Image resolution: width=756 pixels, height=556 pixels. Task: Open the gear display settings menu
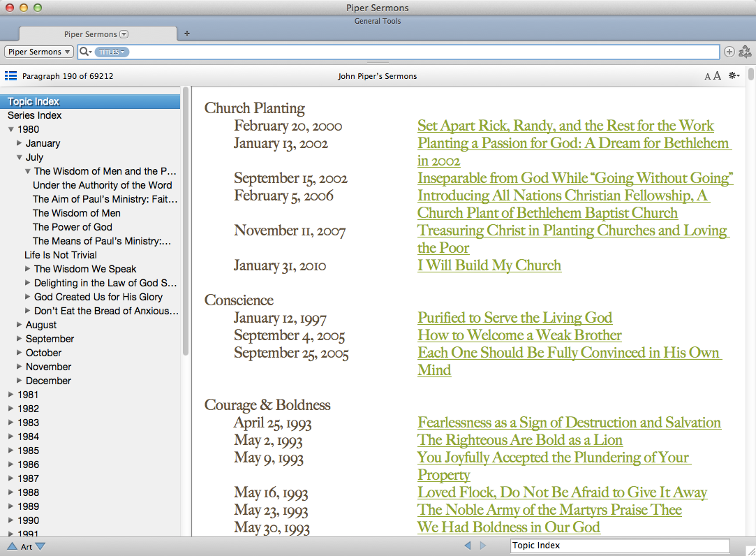pyautogui.click(x=734, y=75)
